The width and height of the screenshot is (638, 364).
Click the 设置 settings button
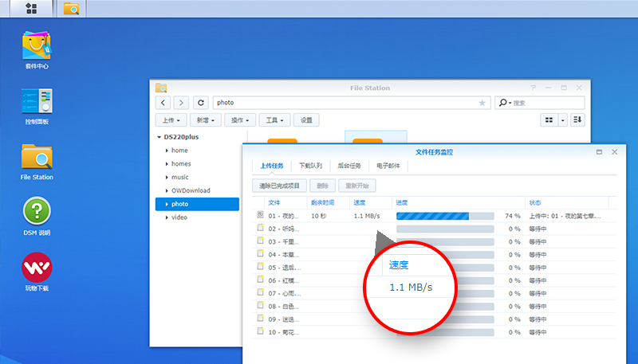pyautogui.click(x=306, y=120)
